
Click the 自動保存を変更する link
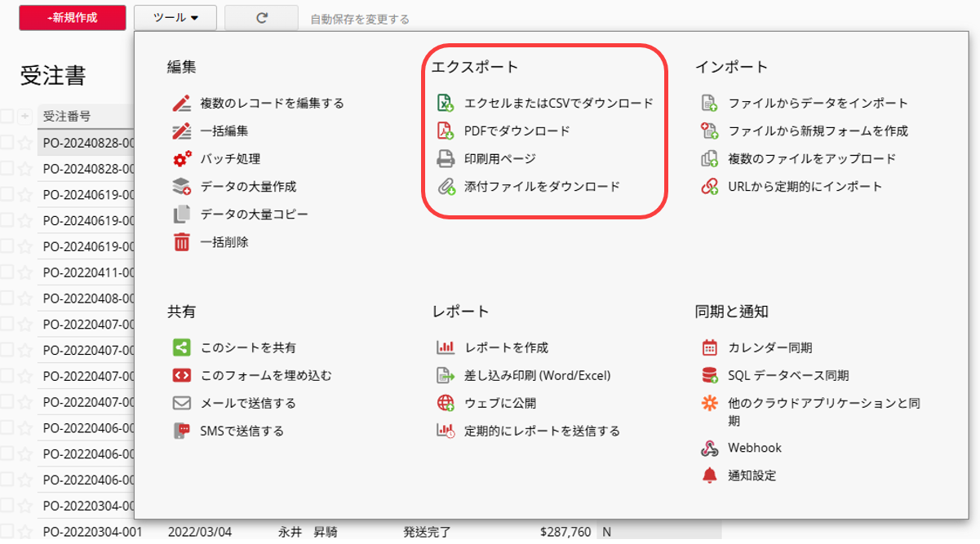pyautogui.click(x=360, y=19)
